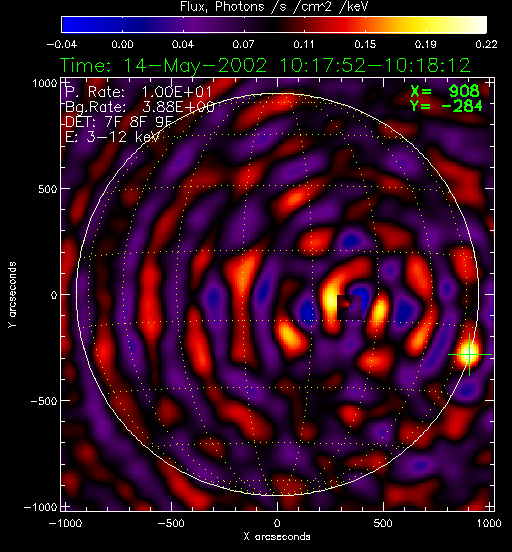512x552 pixels.
Task: Click the -0.04 colorbar tick label
Action: (62, 44)
